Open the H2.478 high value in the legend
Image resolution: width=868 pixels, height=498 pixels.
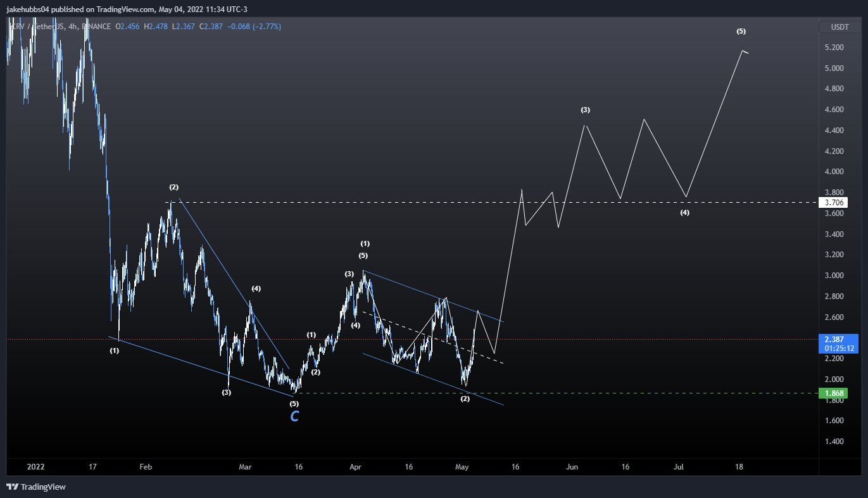[x=156, y=27]
